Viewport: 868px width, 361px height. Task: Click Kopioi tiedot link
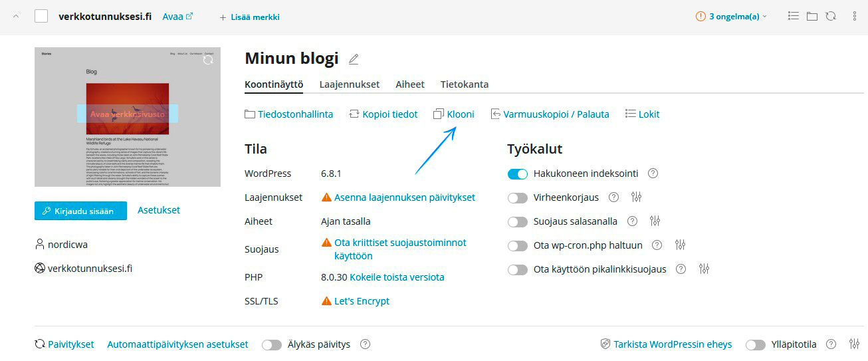click(x=383, y=114)
